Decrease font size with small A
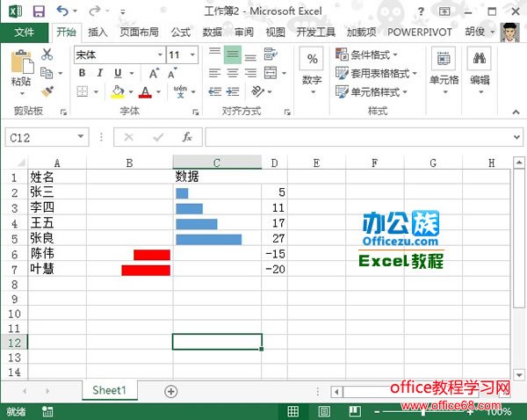 point(172,73)
